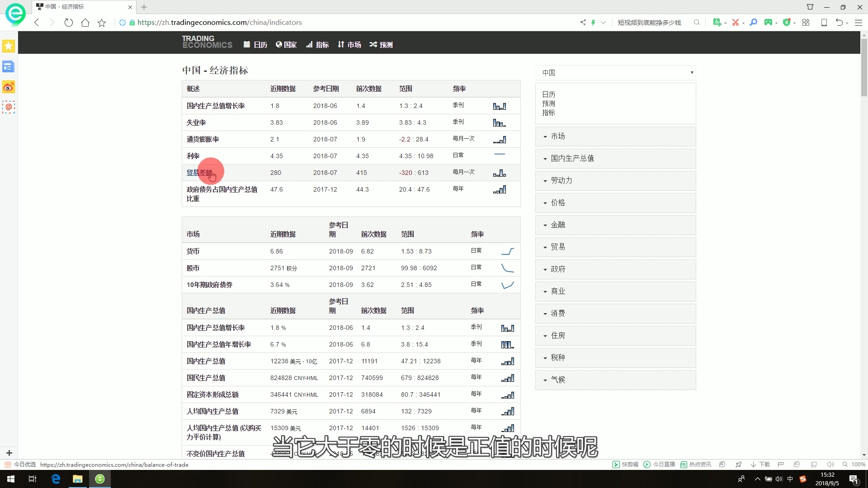Screen dimensions: 868x488
Task: Open Task View on the taskbar
Action: [33, 479]
